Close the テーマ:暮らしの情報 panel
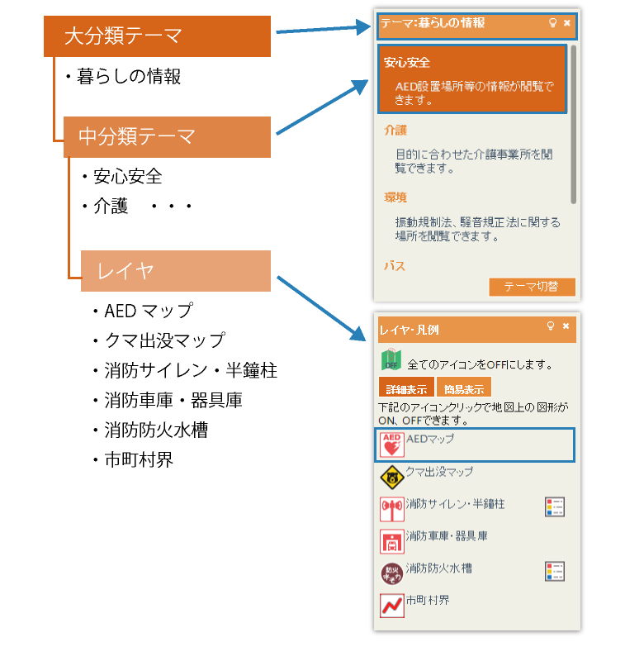 tap(567, 23)
